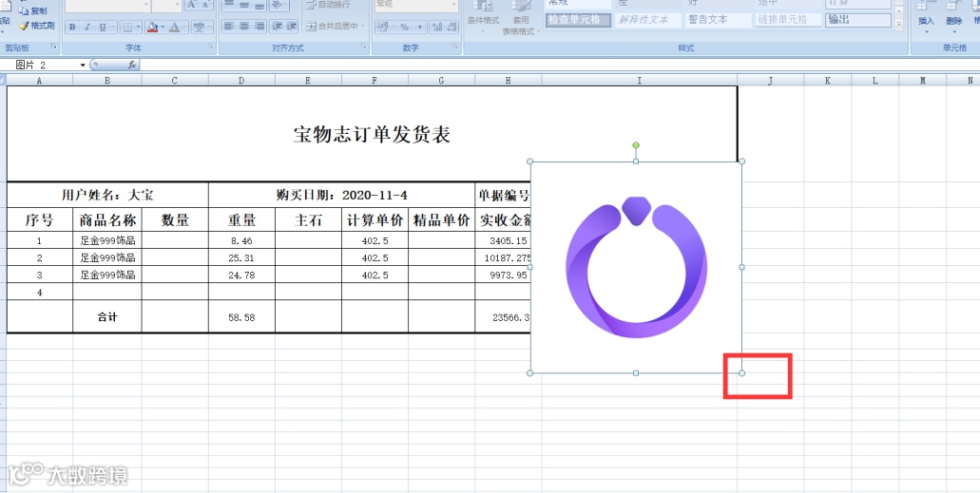Click the 合计 total row label
The width and height of the screenshot is (980, 493).
click(107, 317)
